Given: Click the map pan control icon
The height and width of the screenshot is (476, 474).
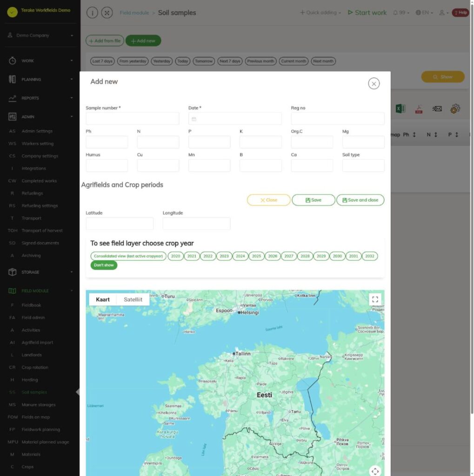Looking at the screenshot, I should tap(375, 471).
